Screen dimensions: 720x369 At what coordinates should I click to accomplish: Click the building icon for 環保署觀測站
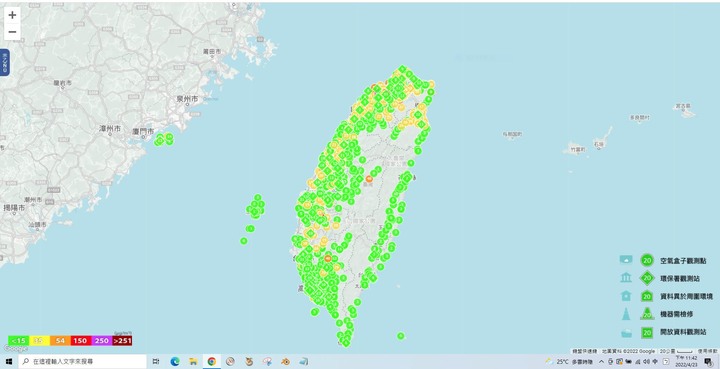[x=626, y=277]
